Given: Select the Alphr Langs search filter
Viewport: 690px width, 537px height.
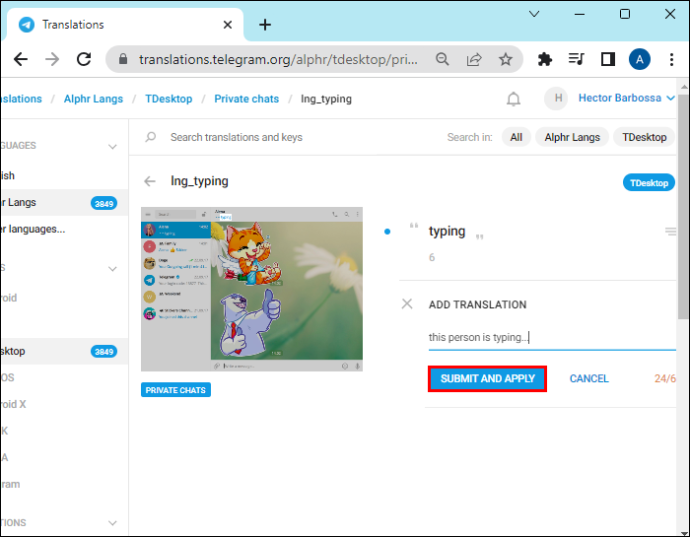Looking at the screenshot, I should click(x=572, y=137).
